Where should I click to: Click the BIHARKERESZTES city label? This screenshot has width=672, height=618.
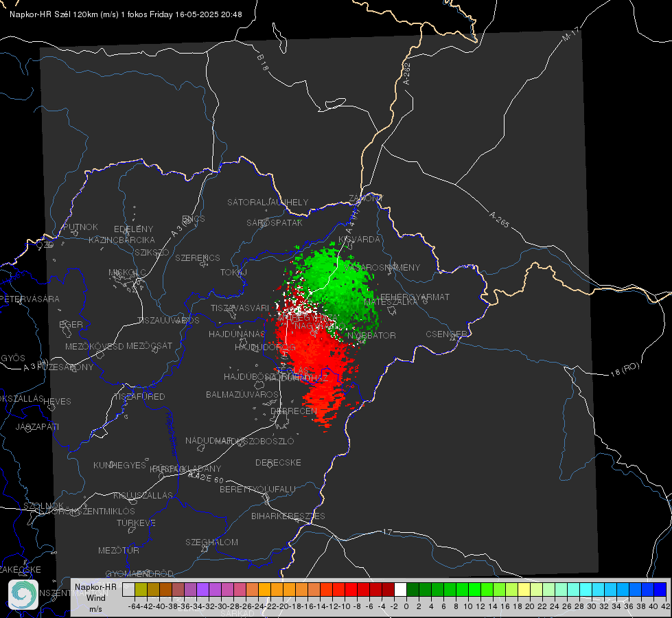288,516
